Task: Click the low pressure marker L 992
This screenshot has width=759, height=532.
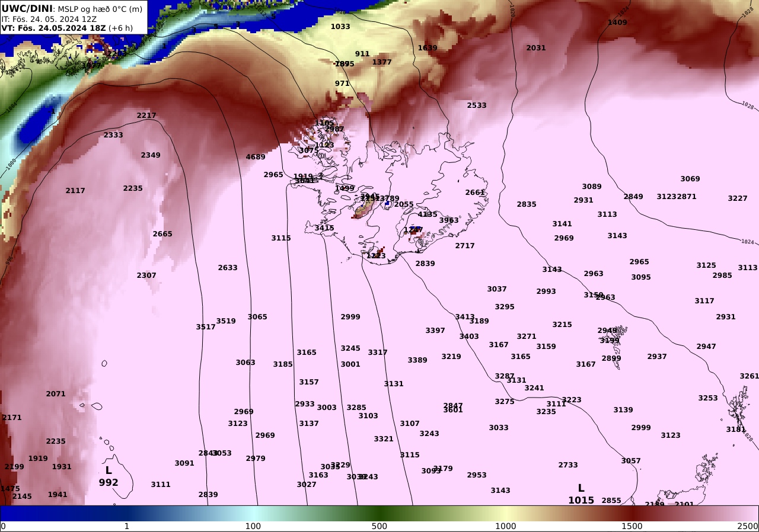Action: (x=109, y=476)
